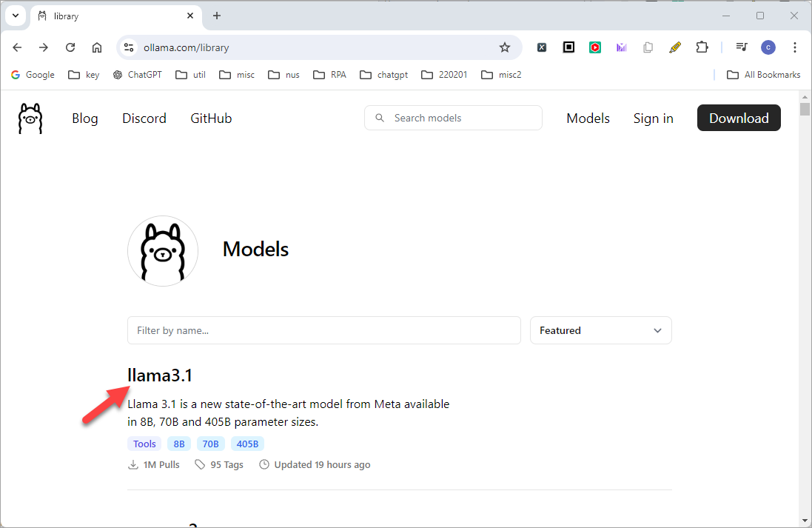This screenshot has width=812, height=528.
Task: Click the yellow highlighter extension icon
Action: pos(675,47)
